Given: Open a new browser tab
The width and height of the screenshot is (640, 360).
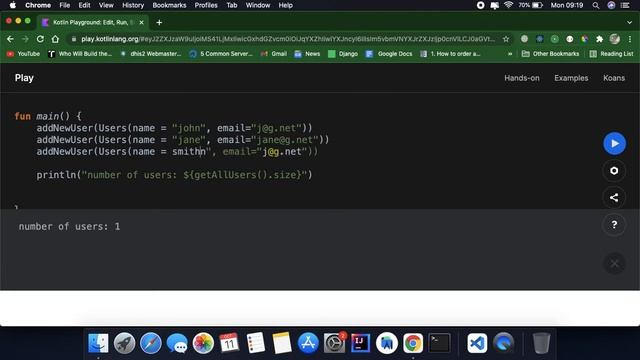Looking at the screenshot, I should 159,22.
